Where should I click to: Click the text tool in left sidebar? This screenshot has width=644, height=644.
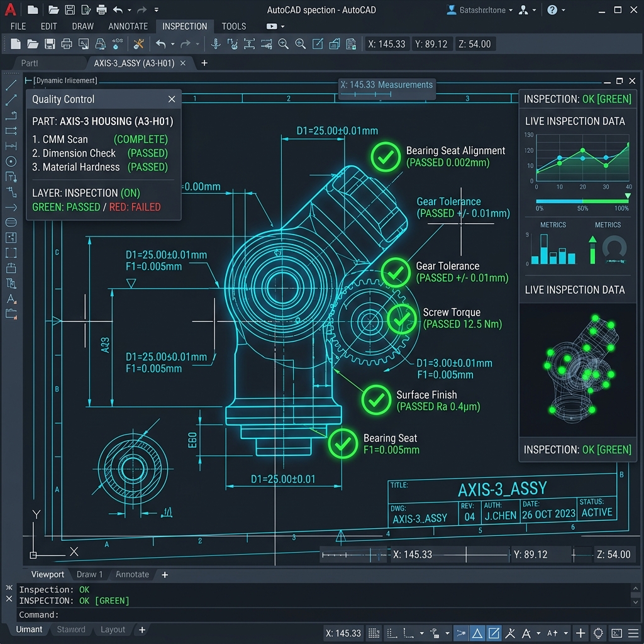pyautogui.click(x=11, y=299)
